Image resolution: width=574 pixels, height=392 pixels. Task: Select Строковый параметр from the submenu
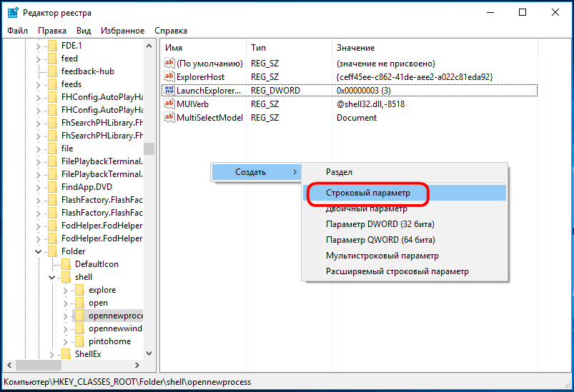[405, 193]
